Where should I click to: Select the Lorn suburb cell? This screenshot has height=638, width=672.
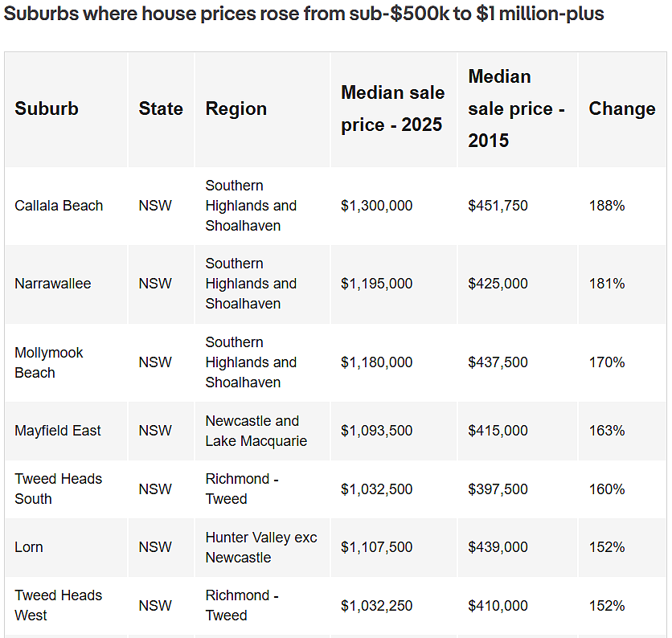[29, 547]
